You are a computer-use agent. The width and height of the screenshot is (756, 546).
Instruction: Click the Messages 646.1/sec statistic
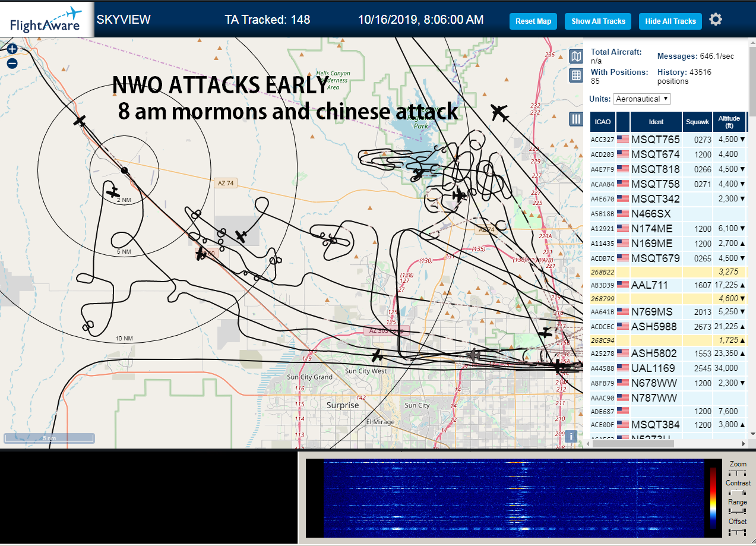695,56
